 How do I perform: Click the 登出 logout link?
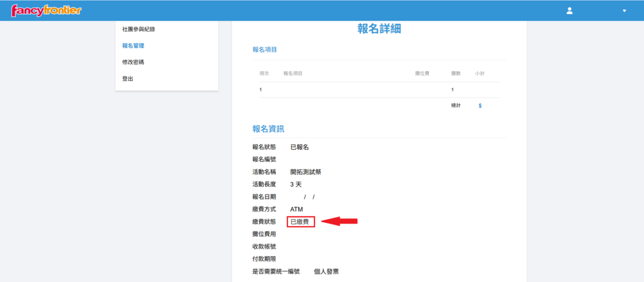[128, 79]
